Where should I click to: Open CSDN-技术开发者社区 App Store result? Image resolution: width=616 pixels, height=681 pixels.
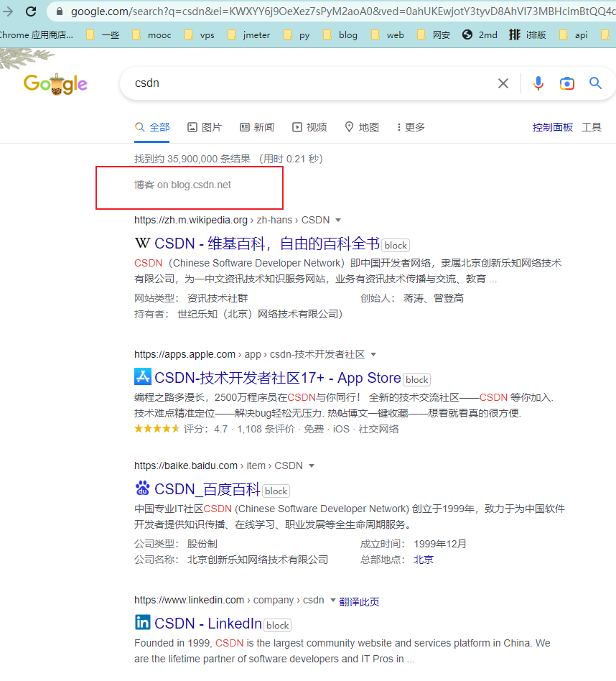click(x=277, y=378)
